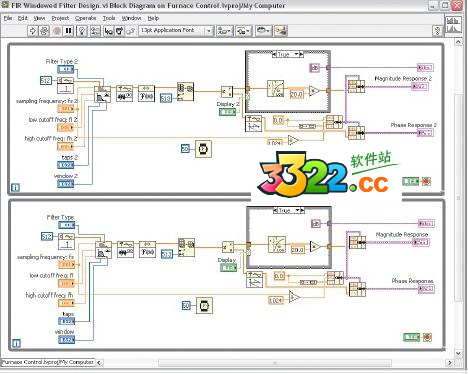
Task: Click the top loop stop terminal
Action: pos(426,181)
